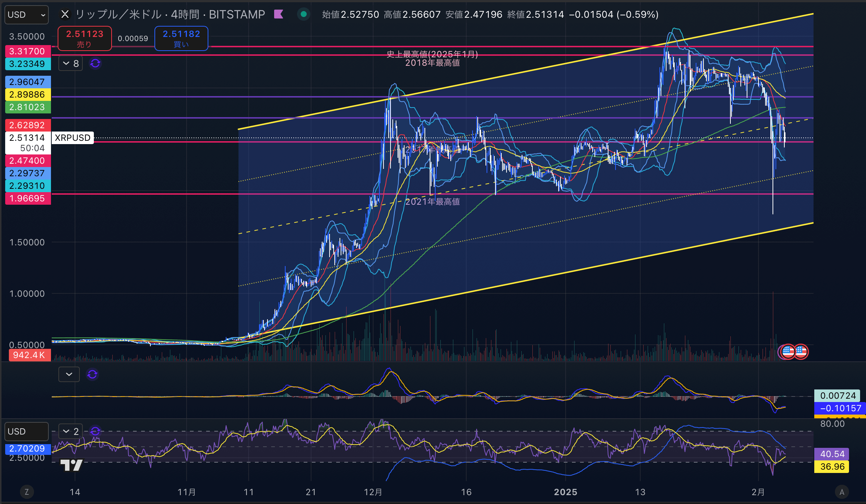The width and height of the screenshot is (866, 504).
Task: Click the 0.00059 spread value
Action: (133, 38)
